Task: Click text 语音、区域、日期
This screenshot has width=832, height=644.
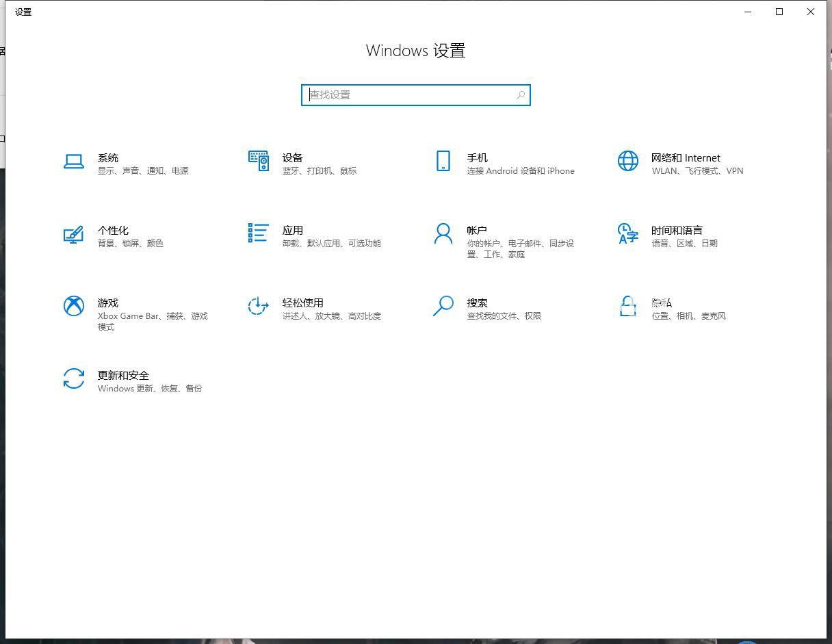Action: 685,244
